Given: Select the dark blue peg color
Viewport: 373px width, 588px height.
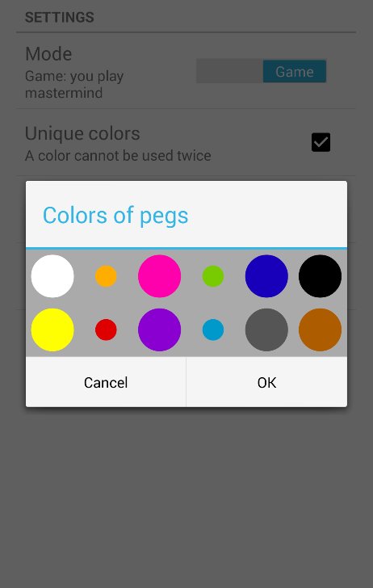Looking at the screenshot, I should click(266, 276).
